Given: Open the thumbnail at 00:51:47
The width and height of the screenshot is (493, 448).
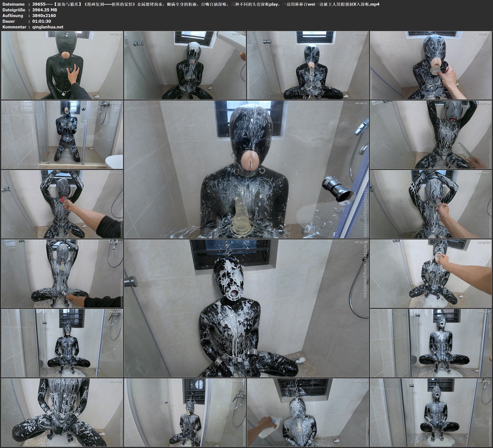Looking at the screenshot, I should click(185, 412).
